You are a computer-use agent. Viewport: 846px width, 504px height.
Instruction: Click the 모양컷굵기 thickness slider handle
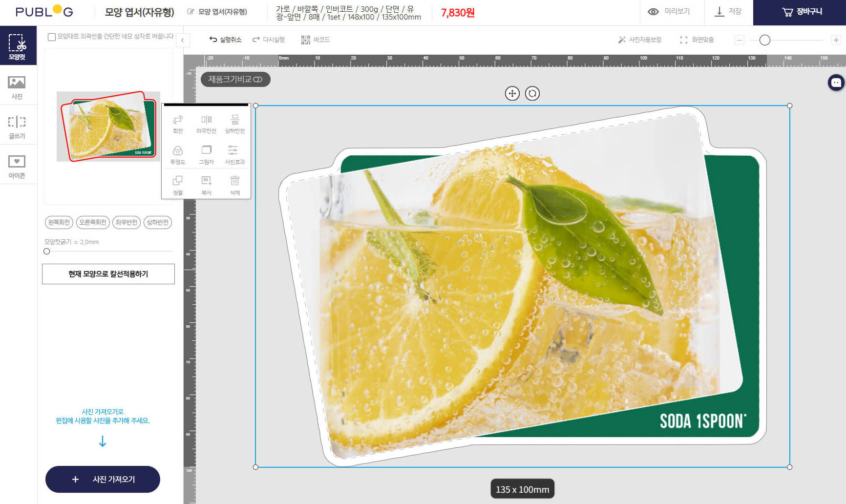tap(47, 251)
